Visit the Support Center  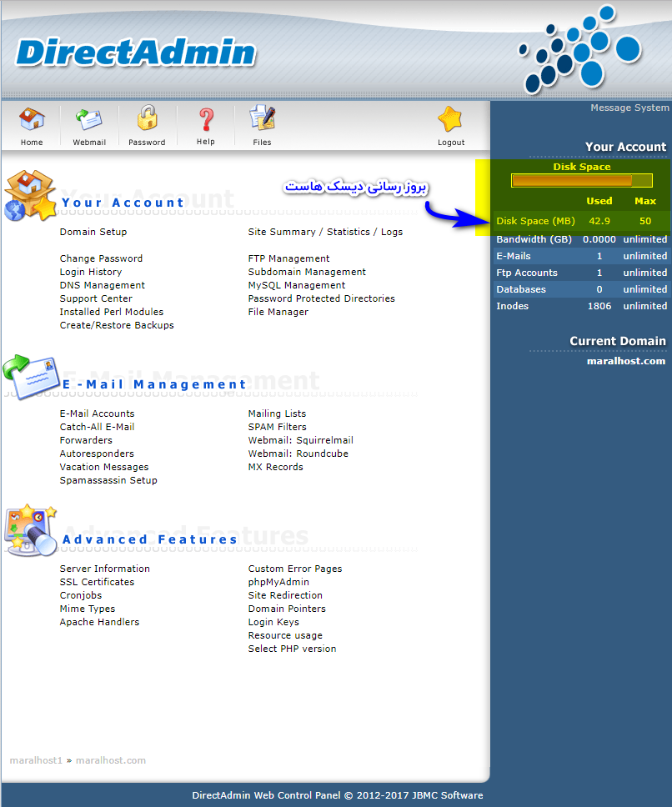pyautogui.click(x=96, y=298)
